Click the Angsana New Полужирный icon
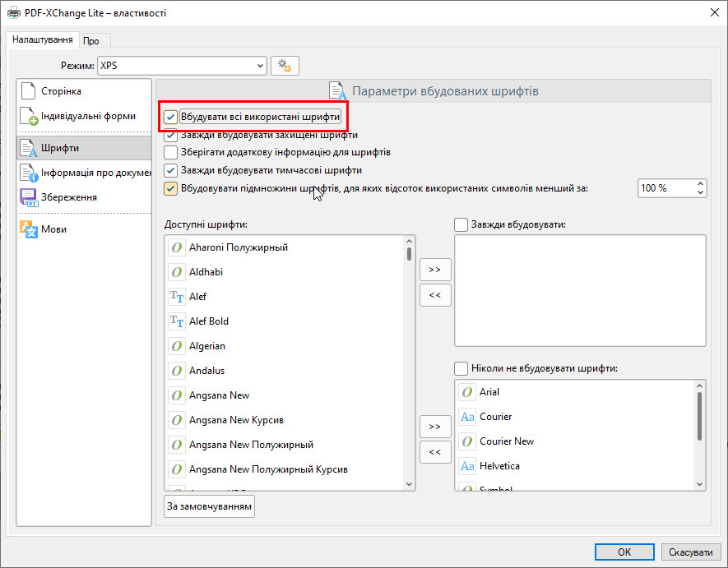728x568 pixels. pyautogui.click(x=177, y=445)
